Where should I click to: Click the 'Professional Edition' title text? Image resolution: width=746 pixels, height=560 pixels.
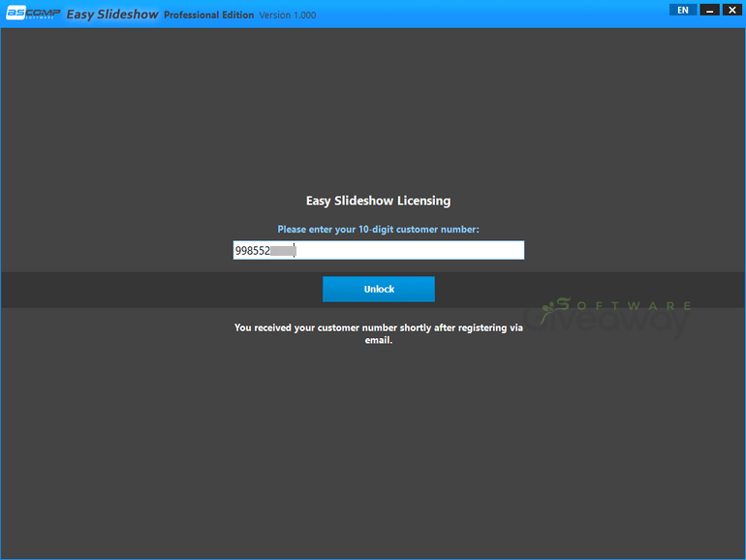tap(209, 15)
